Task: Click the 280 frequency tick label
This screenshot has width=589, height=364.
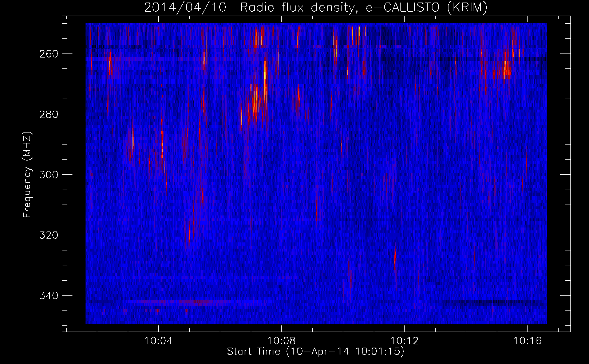Action: click(48, 114)
